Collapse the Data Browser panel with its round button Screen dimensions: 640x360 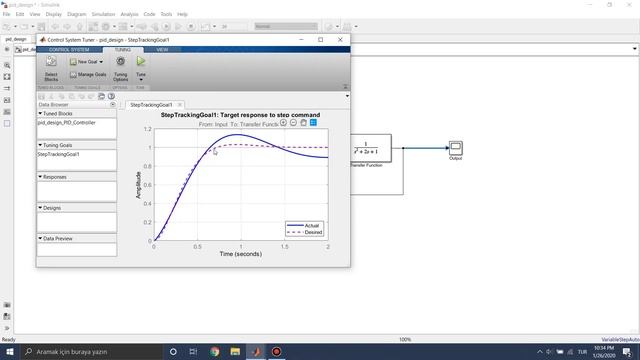click(113, 104)
